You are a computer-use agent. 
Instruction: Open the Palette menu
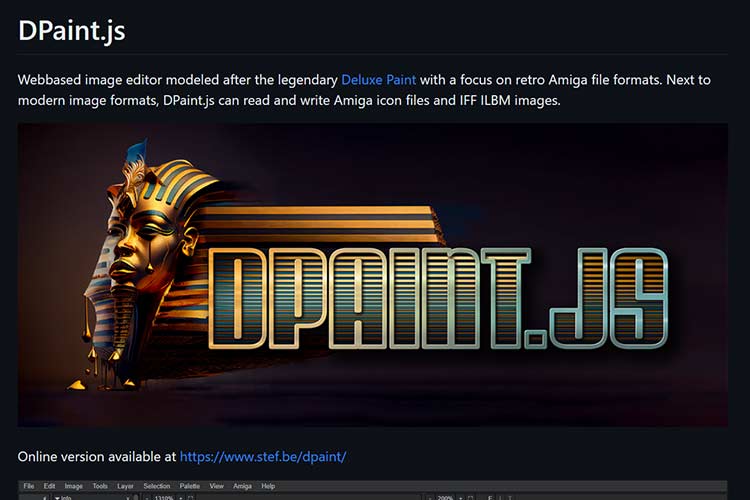tap(189, 486)
